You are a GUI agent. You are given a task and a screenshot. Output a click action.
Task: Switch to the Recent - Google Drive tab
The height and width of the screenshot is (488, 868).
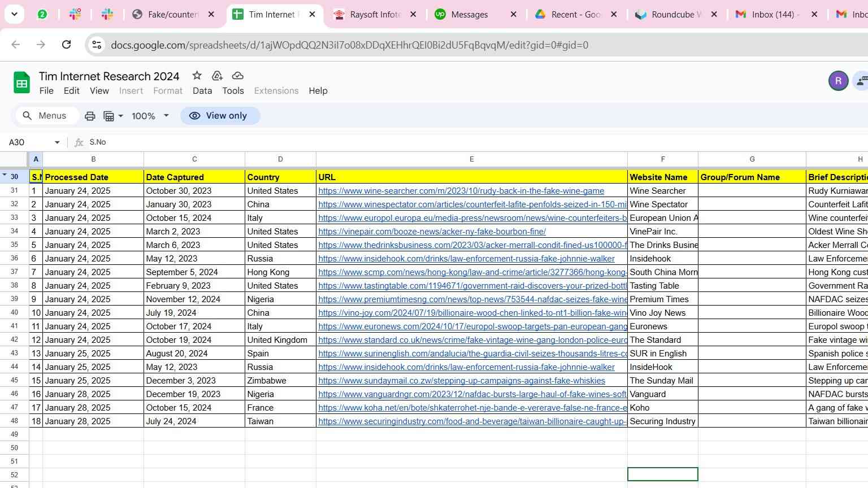click(576, 15)
